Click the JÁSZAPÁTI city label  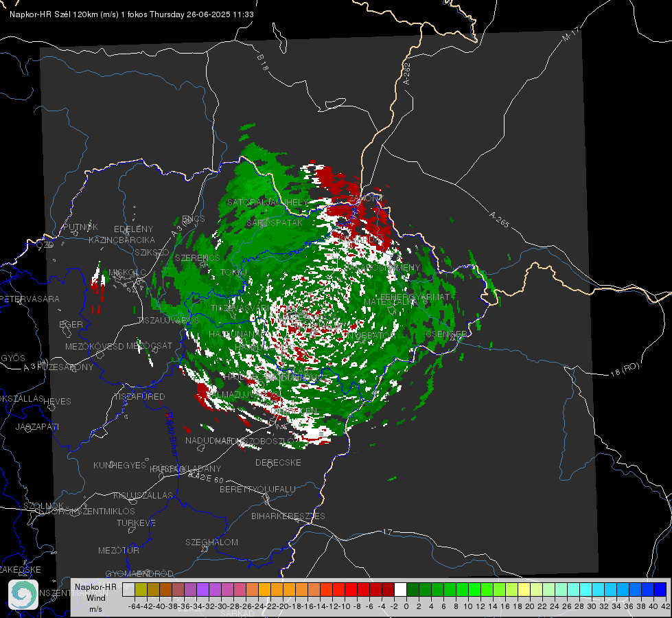point(37,427)
